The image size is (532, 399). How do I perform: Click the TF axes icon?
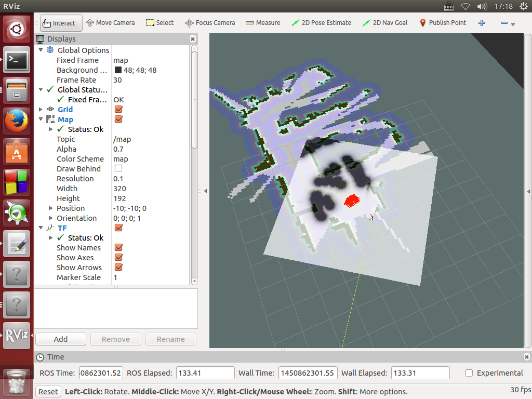[50, 228]
